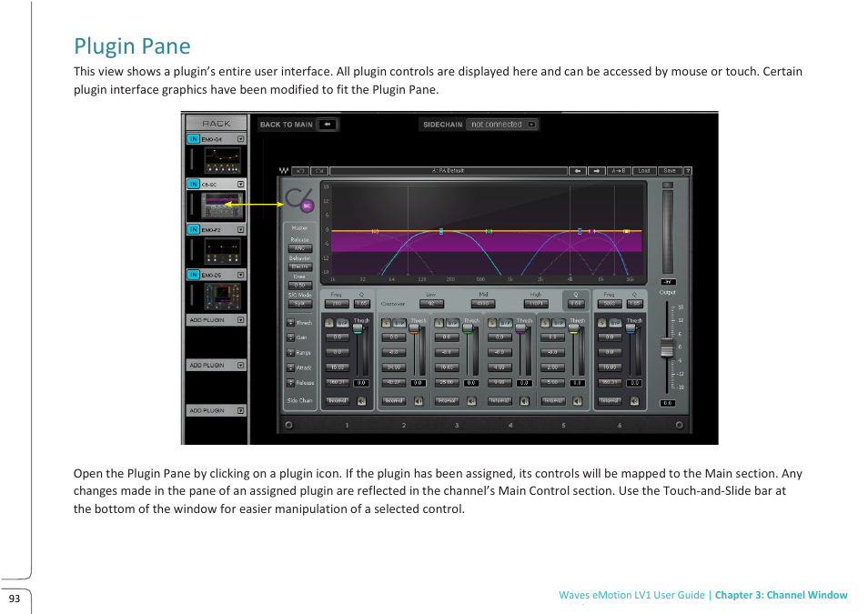The image size is (868, 614).
Task: Click the Load preset button
Action: point(644,171)
